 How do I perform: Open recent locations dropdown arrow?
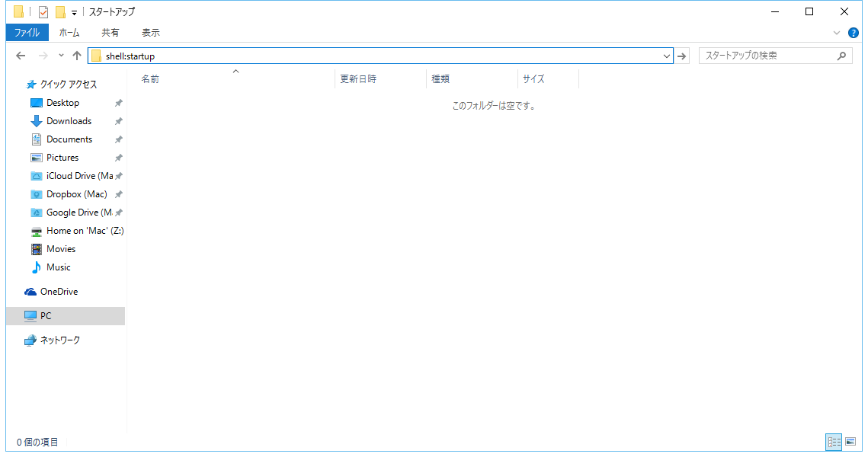click(x=61, y=56)
